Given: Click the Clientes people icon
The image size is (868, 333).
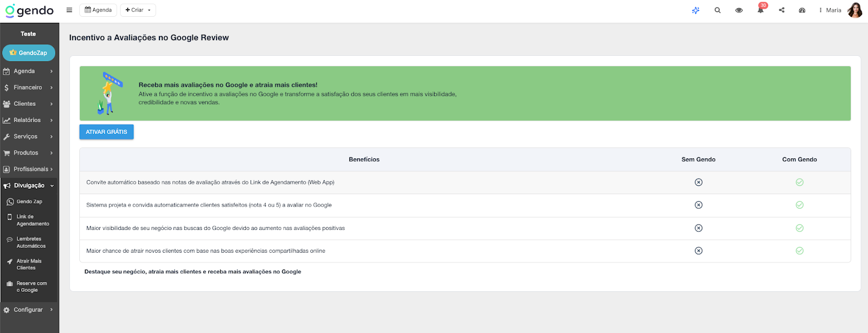Looking at the screenshot, I should tap(7, 104).
